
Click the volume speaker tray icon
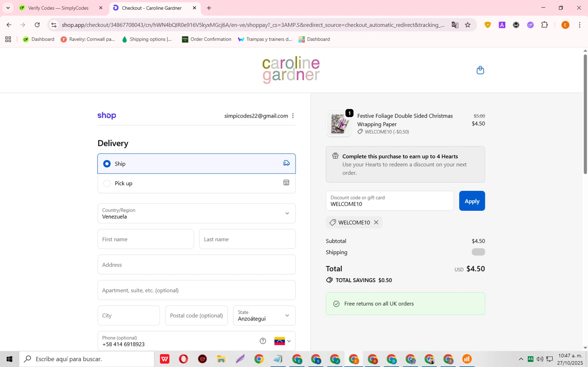(x=540, y=359)
